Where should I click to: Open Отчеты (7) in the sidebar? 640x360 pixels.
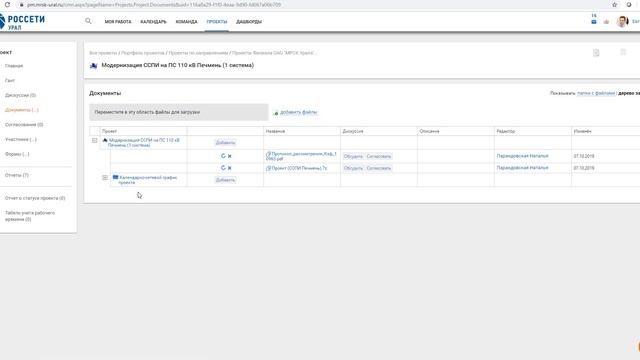click(x=17, y=175)
